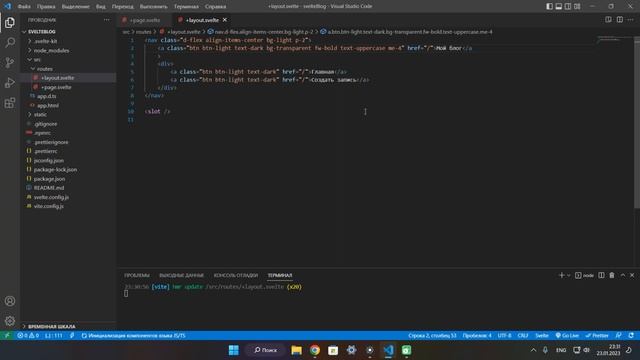This screenshot has width=640, height=360.
Task: Toggle primary sidebar layout icon
Action: coord(549,6)
